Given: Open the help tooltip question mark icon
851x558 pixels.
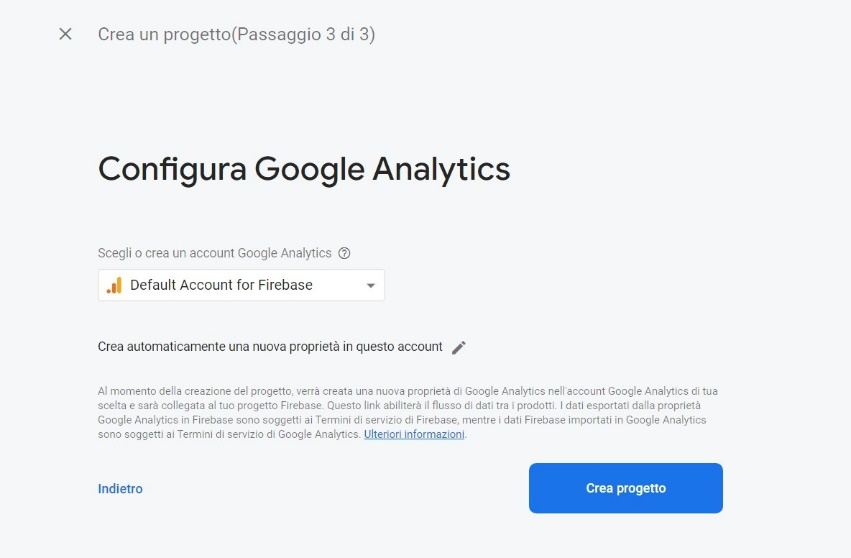Looking at the screenshot, I should tap(344, 253).
